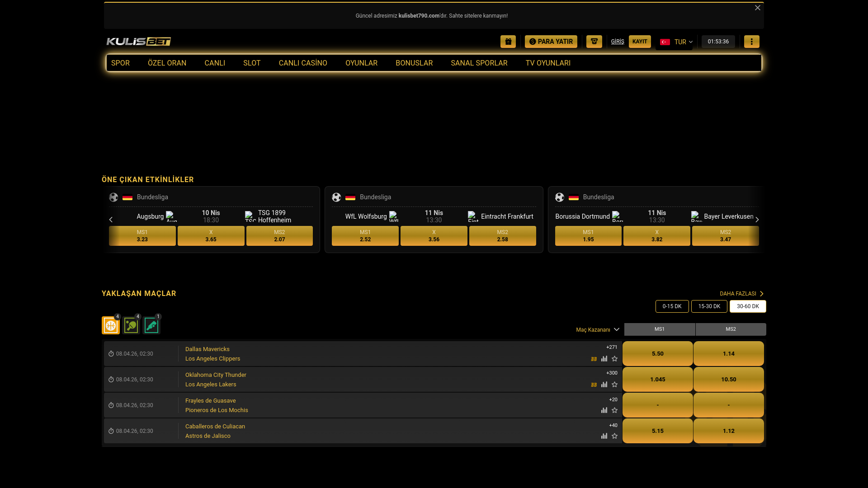Select 1.12 odds for Astros de Jalisco

pyautogui.click(x=729, y=431)
